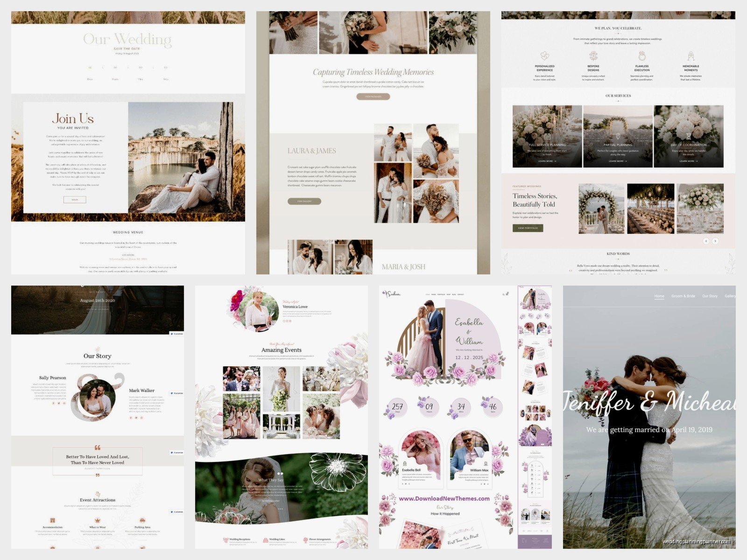Viewport: 747px width, 560px height.
Task: Open Contact in the Sukun navigation menu
Action: tap(461, 294)
